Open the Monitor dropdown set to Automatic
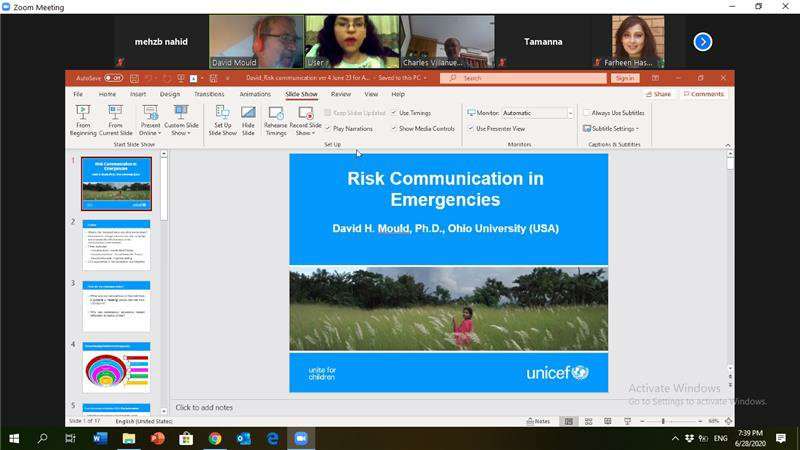 click(530, 113)
